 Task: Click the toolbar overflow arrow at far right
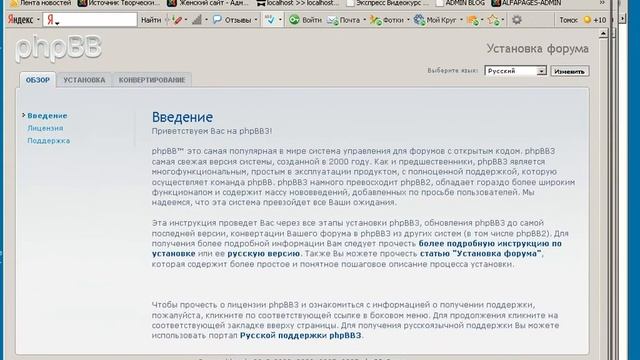[622, 19]
